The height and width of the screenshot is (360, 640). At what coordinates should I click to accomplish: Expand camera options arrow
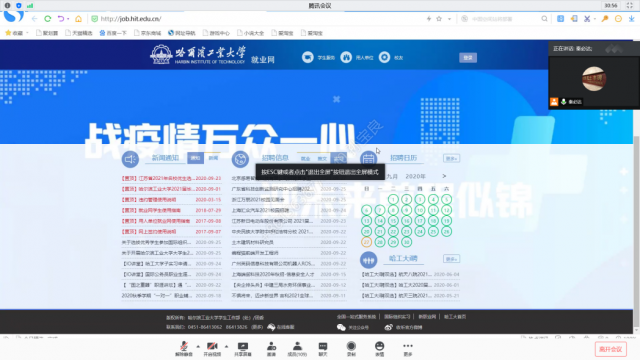point(226,346)
